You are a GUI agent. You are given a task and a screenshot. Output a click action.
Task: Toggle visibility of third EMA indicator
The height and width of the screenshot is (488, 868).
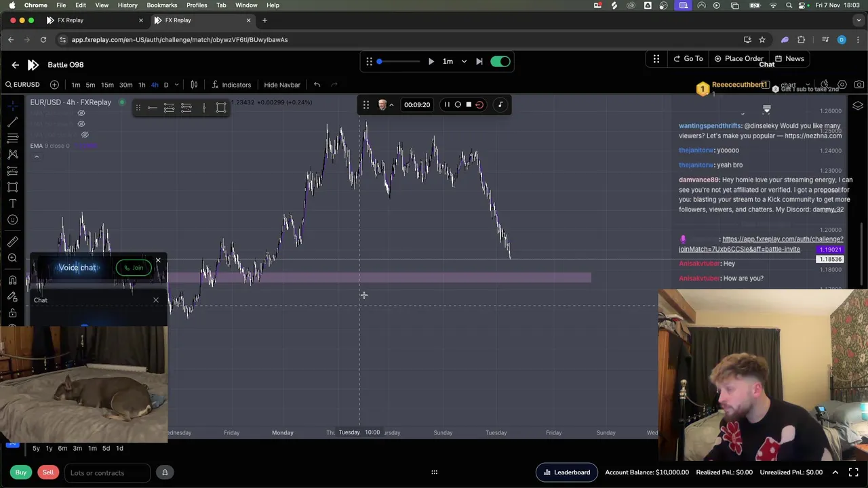[x=85, y=135]
